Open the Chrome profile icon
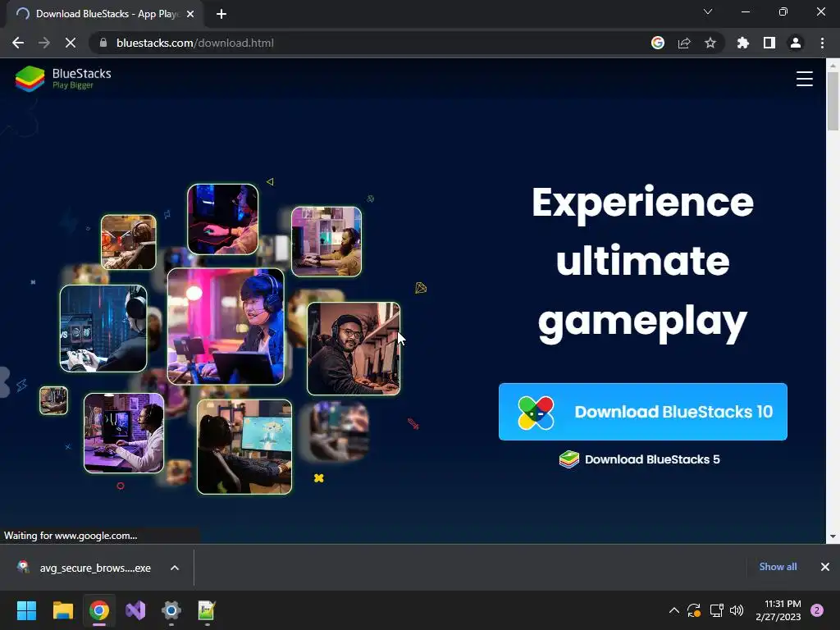The width and height of the screenshot is (840, 630). [796, 43]
